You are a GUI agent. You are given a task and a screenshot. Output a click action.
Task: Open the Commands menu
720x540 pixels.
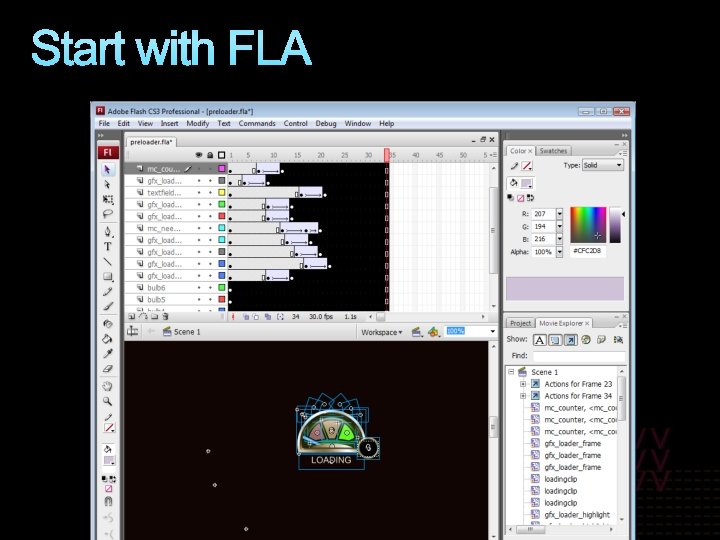(x=257, y=124)
